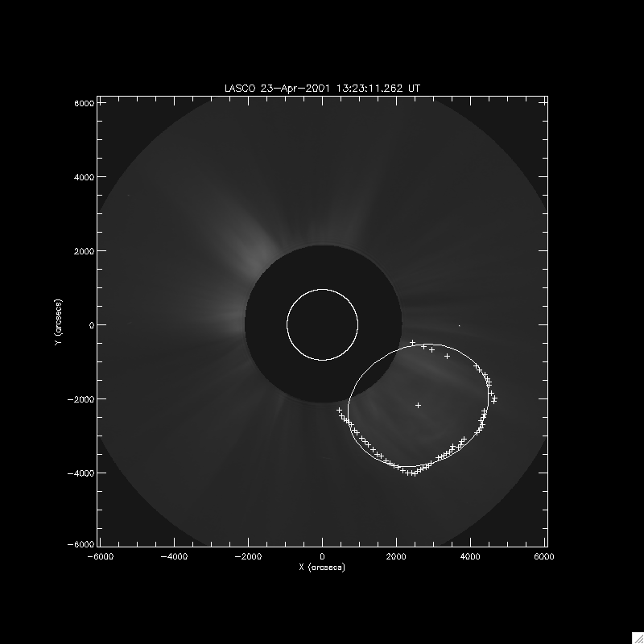Screen dimensions: 644x644
Task: Select the topmost plus marker on the CME front
Action: point(413,343)
